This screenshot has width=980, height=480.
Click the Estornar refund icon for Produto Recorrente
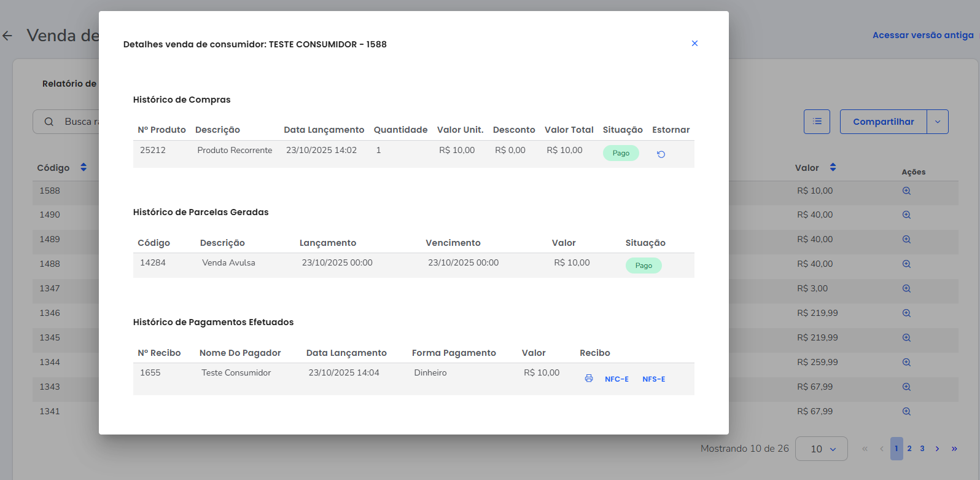(x=661, y=154)
